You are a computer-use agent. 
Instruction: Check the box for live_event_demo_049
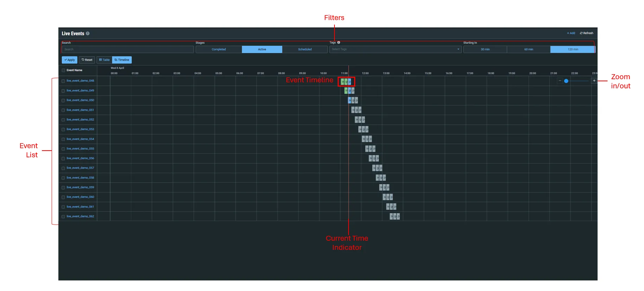click(63, 91)
